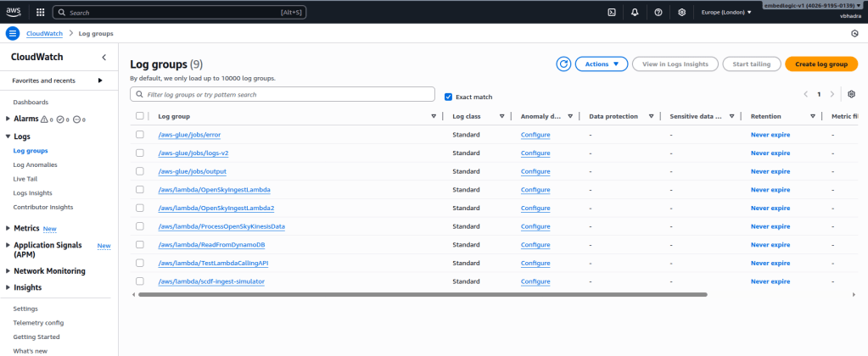Expand the Metrics section in sidebar
The image size is (868, 356).
tap(8, 228)
